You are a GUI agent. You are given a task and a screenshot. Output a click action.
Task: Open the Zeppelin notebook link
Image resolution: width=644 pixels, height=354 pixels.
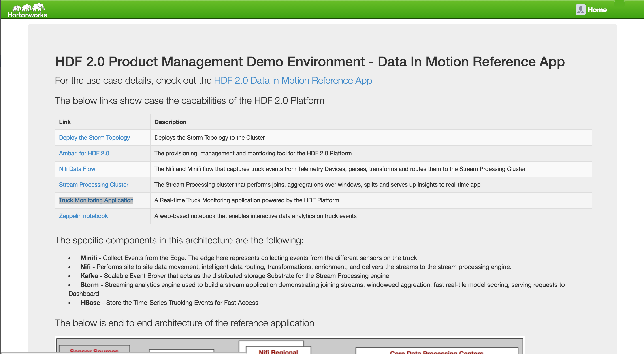(83, 216)
